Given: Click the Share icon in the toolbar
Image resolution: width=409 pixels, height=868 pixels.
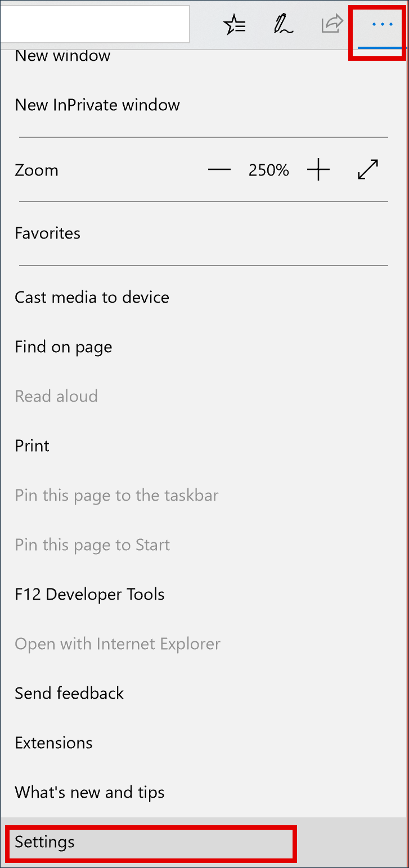Looking at the screenshot, I should pos(332,24).
